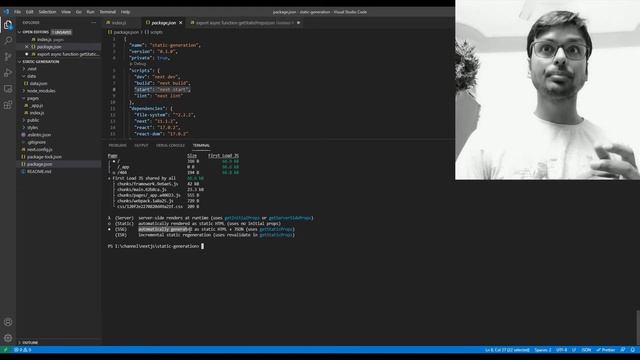This screenshot has height=360, width=640.
Task: Open the Terminal menu
Action: tap(108, 12)
